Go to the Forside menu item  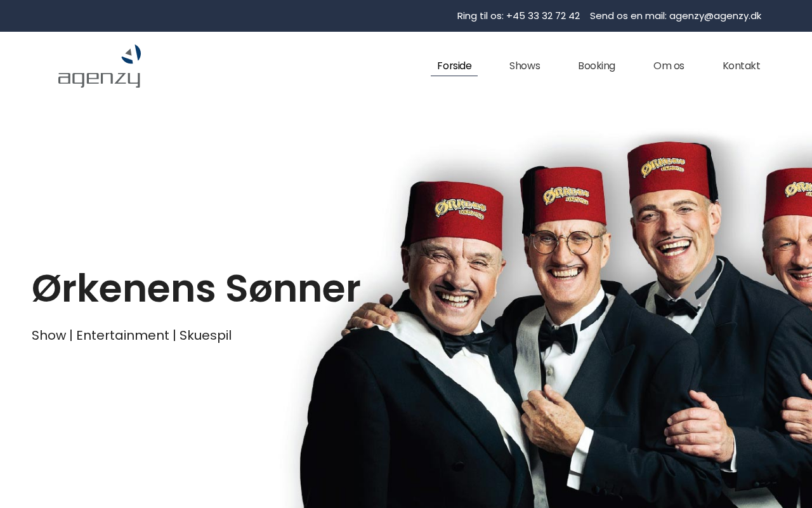(454, 66)
